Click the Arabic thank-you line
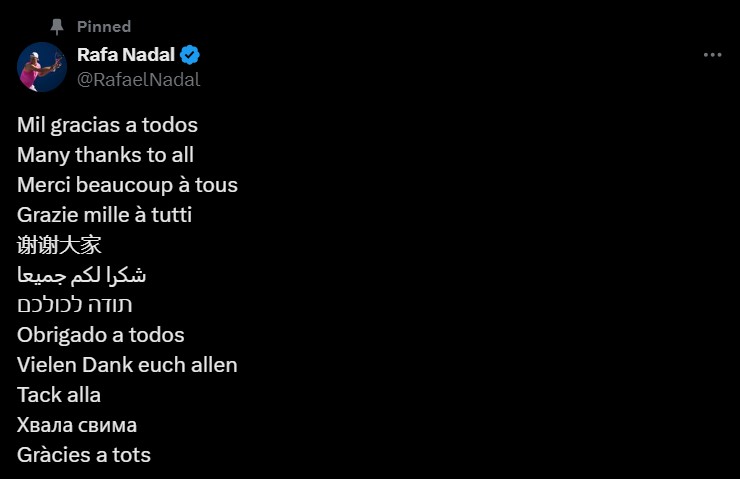 82,275
